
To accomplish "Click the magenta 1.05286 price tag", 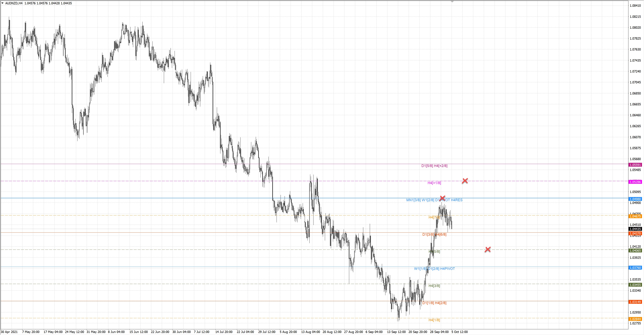I will pyautogui.click(x=635, y=182).
